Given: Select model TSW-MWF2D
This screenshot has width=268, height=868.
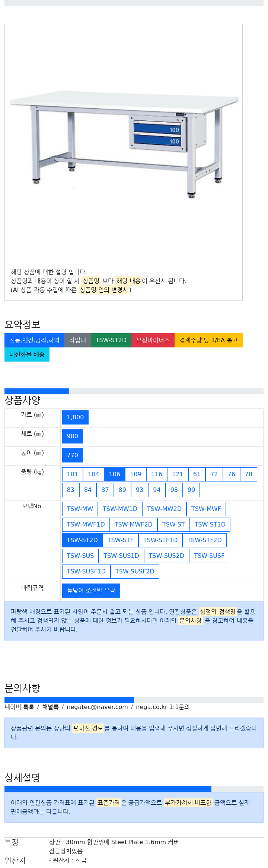Looking at the screenshot, I should (133, 524).
